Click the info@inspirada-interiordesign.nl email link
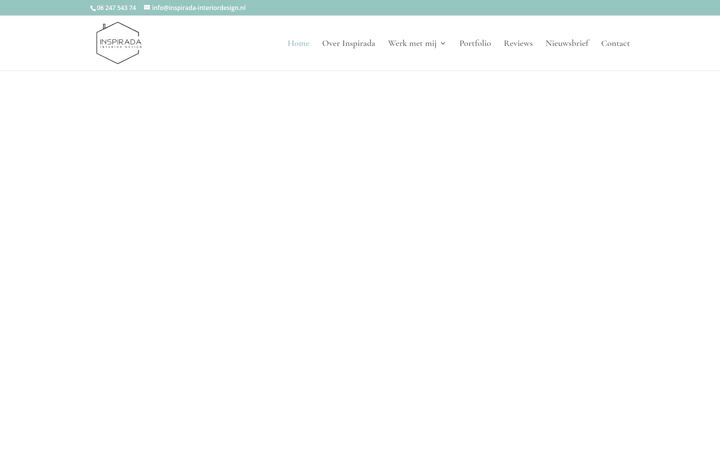The width and height of the screenshot is (720, 450). tap(199, 8)
